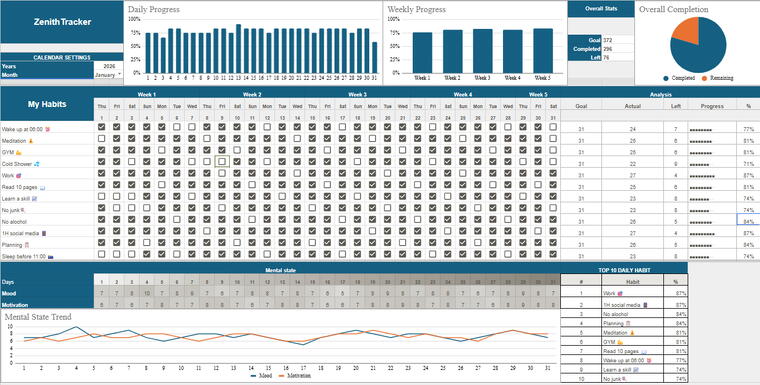The width and height of the screenshot is (760, 385).
Task: Check the No alcohol box for day 6
Action: 176,219
